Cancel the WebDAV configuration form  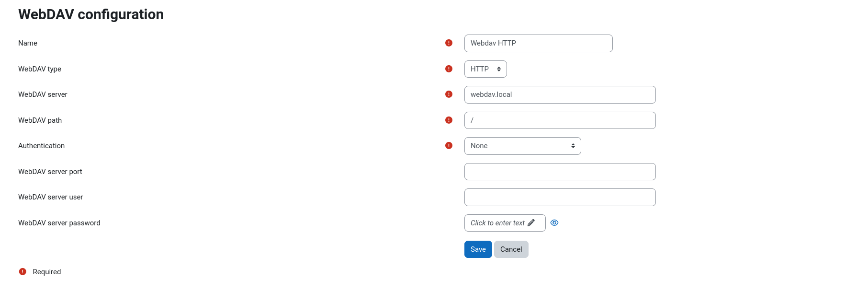pyautogui.click(x=511, y=249)
